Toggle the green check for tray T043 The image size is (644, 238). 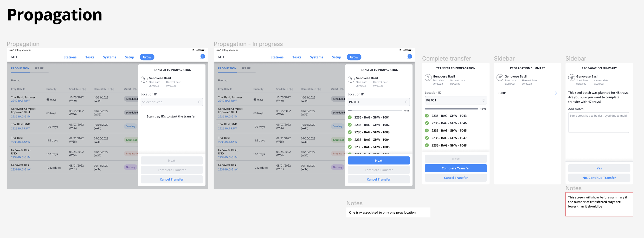427,116
